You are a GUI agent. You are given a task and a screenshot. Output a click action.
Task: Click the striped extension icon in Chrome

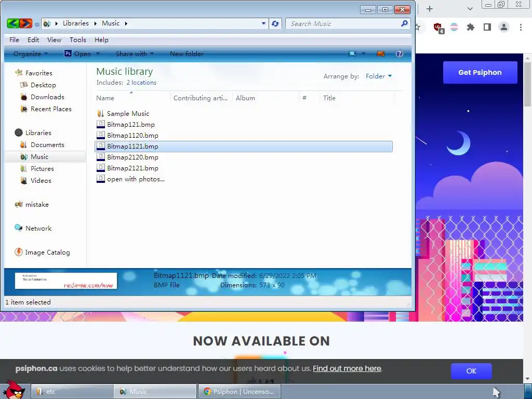pyautogui.click(x=454, y=27)
